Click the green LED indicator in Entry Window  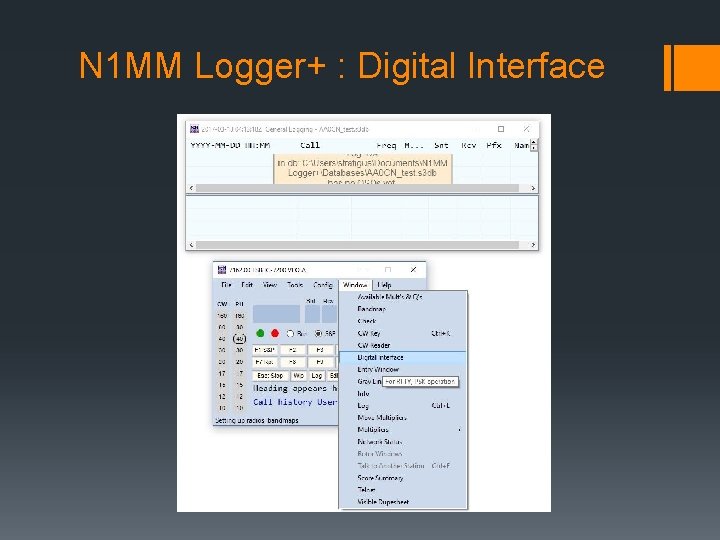(260, 333)
